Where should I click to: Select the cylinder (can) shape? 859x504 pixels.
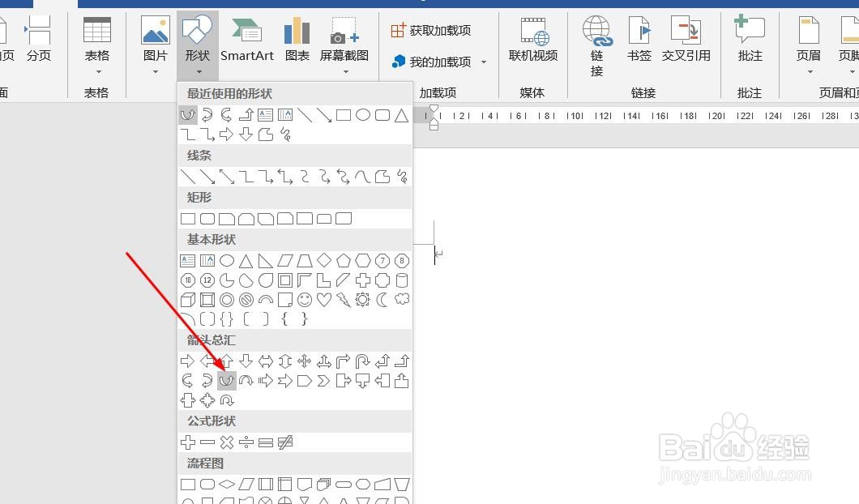402,280
